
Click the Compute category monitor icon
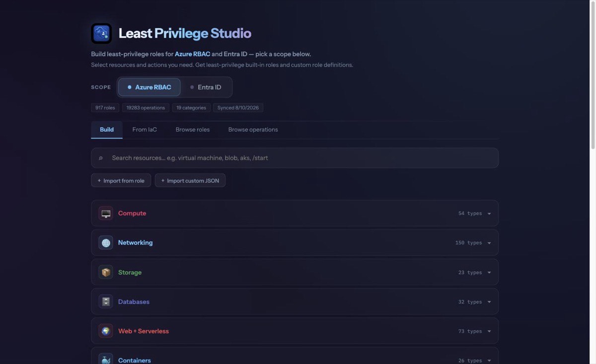pyautogui.click(x=106, y=214)
